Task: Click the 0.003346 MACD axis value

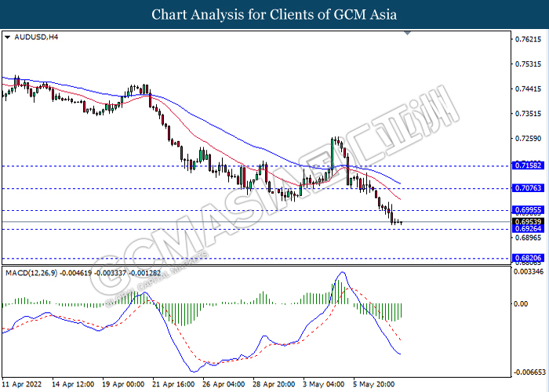Action: [529, 271]
